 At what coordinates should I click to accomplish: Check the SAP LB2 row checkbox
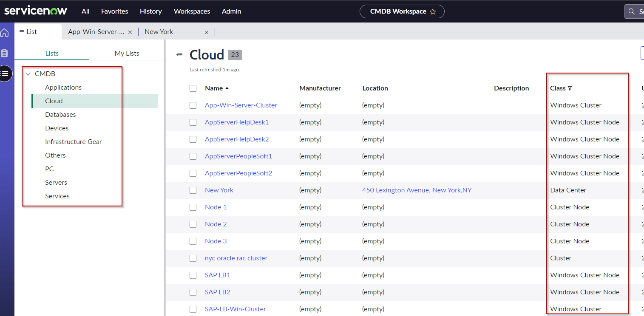[x=193, y=292]
